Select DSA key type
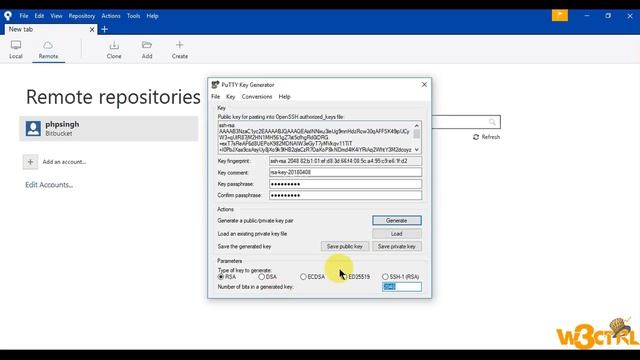Image resolution: width=640 pixels, height=360 pixels. (x=261, y=277)
